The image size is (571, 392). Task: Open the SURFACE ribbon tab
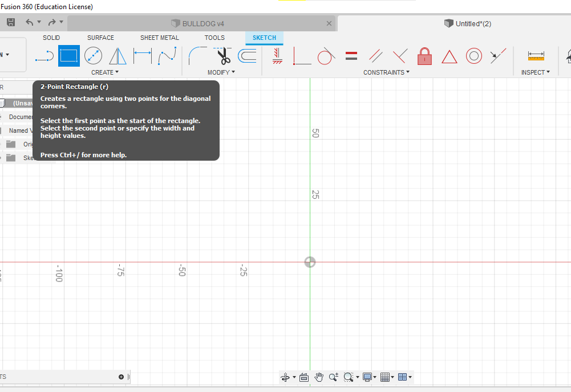[x=100, y=38]
